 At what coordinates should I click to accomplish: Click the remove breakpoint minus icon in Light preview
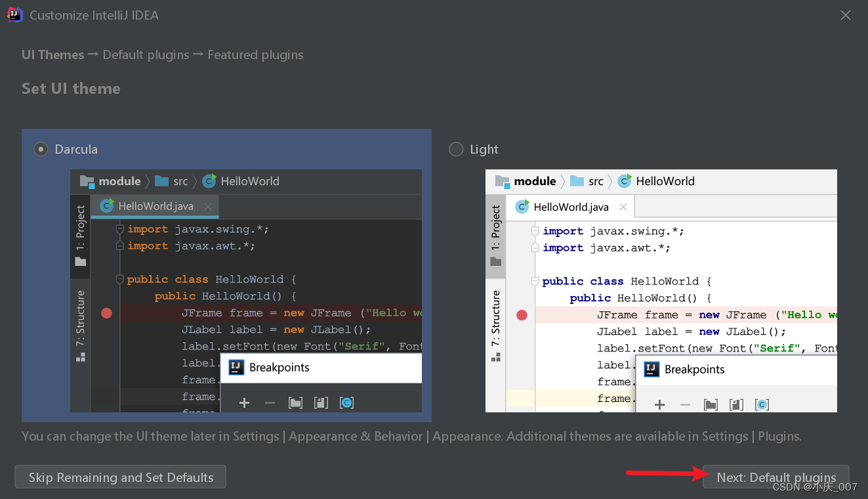pyautogui.click(x=685, y=404)
